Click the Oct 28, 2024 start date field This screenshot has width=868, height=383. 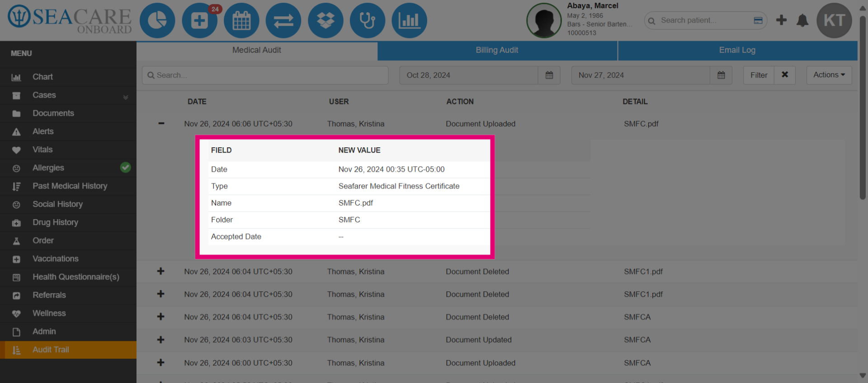click(x=469, y=75)
